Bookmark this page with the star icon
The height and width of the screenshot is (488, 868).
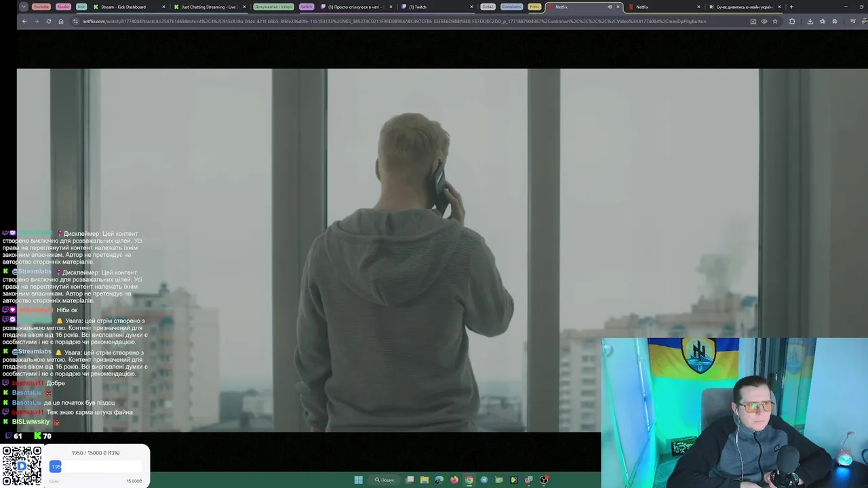(775, 21)
